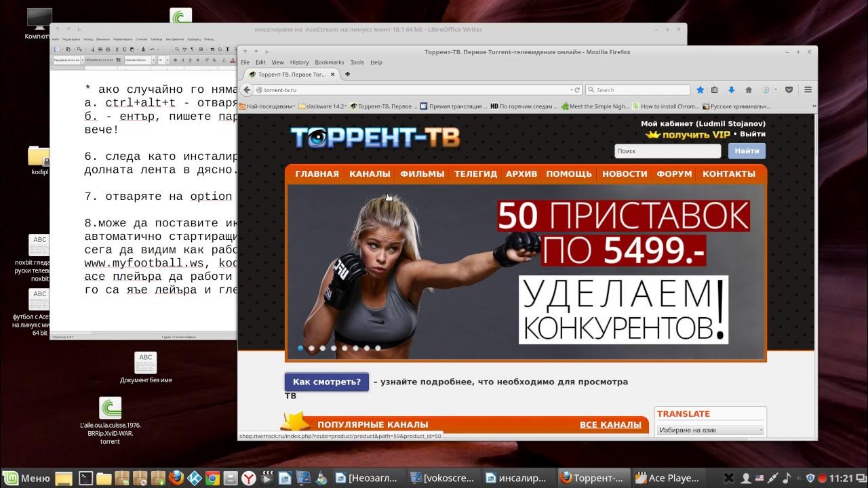Go to the ГЛАВНАЯ site tab
Viewport: 868px width, 488px height.
[317, 174]
